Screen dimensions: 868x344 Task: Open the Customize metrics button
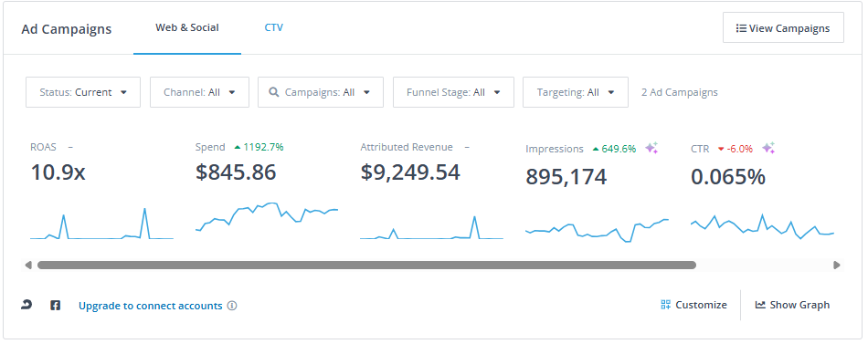click(x=693, y=305)
